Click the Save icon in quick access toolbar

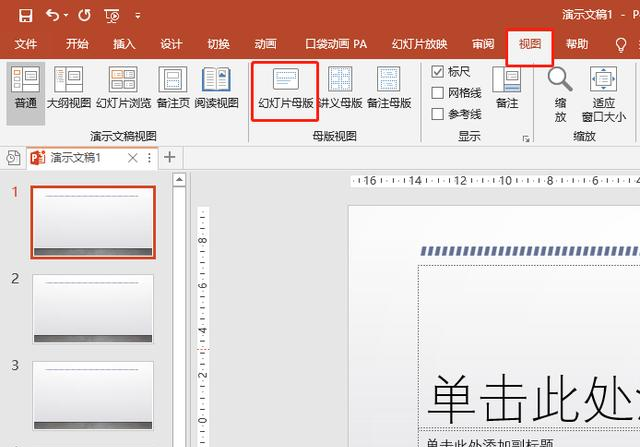coord(25,16)
